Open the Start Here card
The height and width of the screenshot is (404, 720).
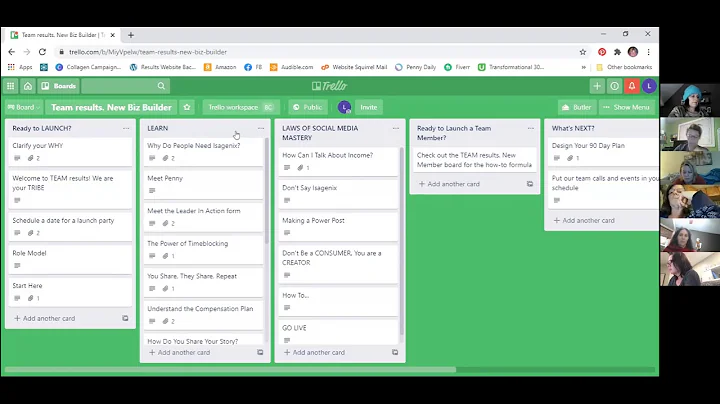[70, 292]
